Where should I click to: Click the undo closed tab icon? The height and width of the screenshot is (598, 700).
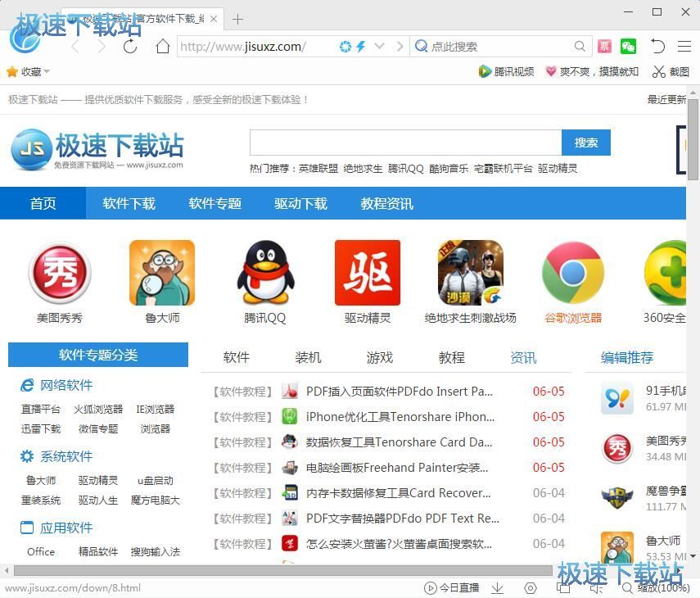(x=657, y=46)
